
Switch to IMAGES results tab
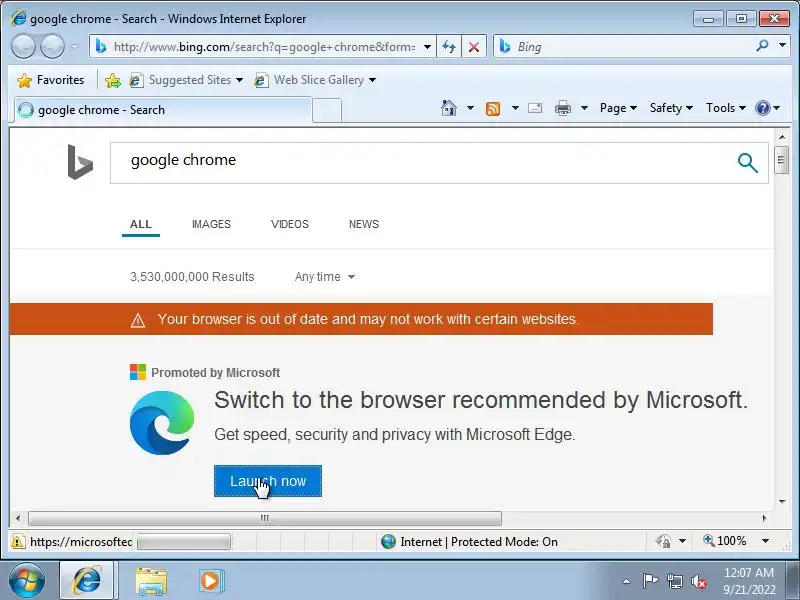[x=211, y=224]
